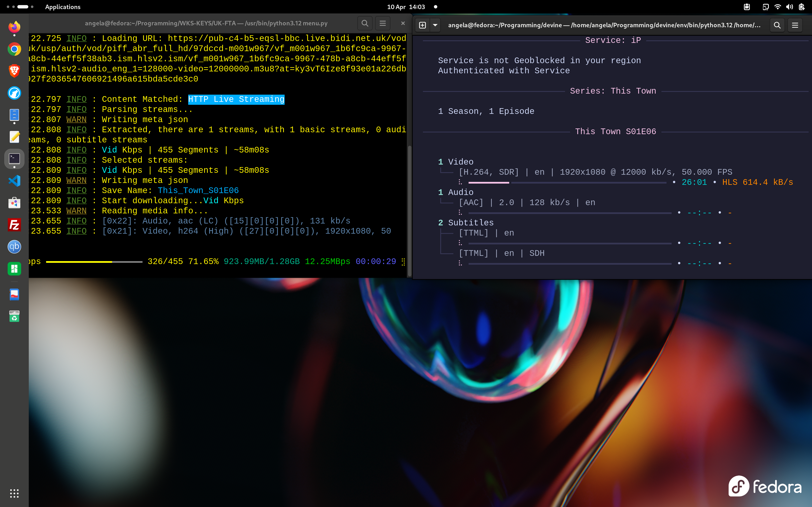812x507 pixels.
Task: Launch Google Chrome from the dock
Action: (x=14, y=49)
